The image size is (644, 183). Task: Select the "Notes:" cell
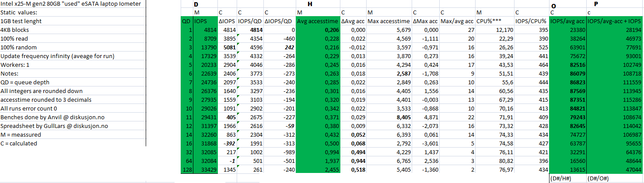coord(10,73)
